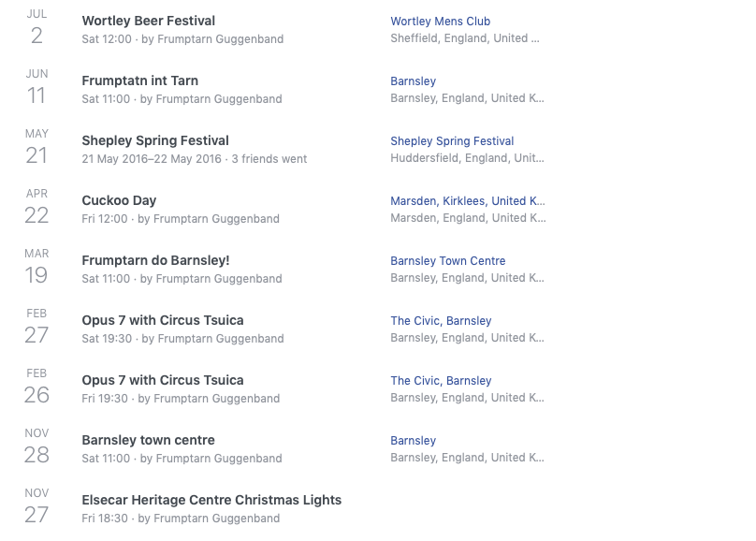Screen dimensions: 756x541
Task: Select the NOV 27 date tile
Action: tap(36, 506)
